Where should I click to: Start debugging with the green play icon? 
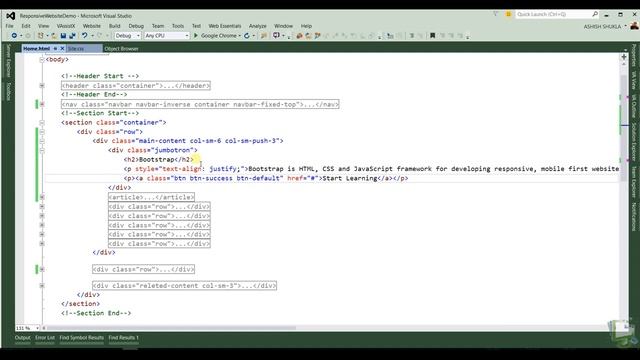pos(196,36)
